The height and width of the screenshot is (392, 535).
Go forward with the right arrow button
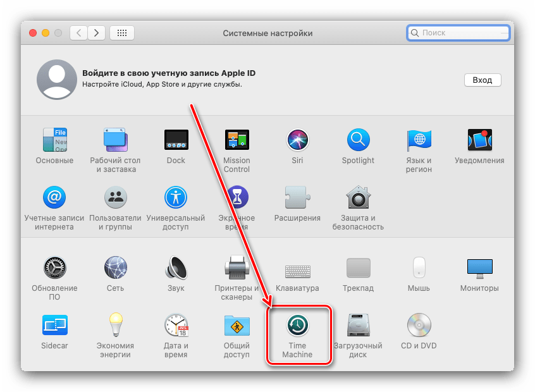click(x=97, y=33)
